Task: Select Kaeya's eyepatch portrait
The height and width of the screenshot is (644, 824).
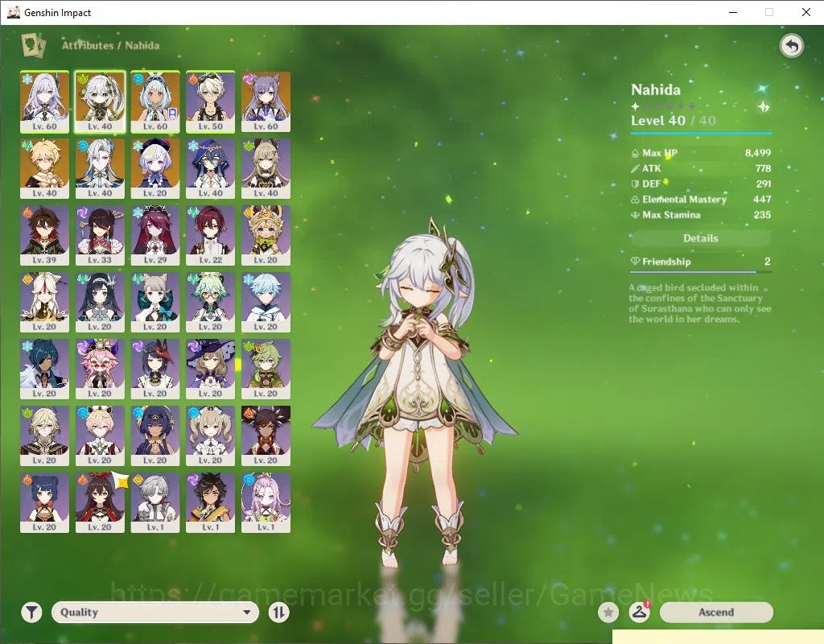Action: (x=45, y=369)
